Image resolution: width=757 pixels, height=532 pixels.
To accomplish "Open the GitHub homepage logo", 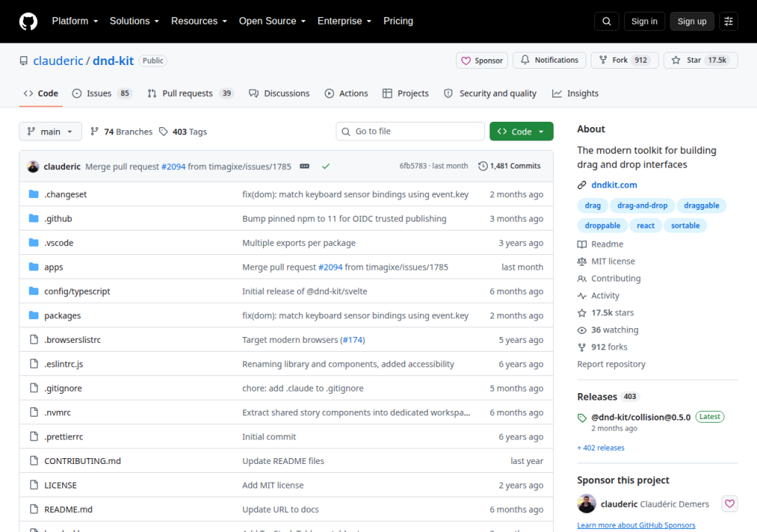I will (x=28, y=21).
